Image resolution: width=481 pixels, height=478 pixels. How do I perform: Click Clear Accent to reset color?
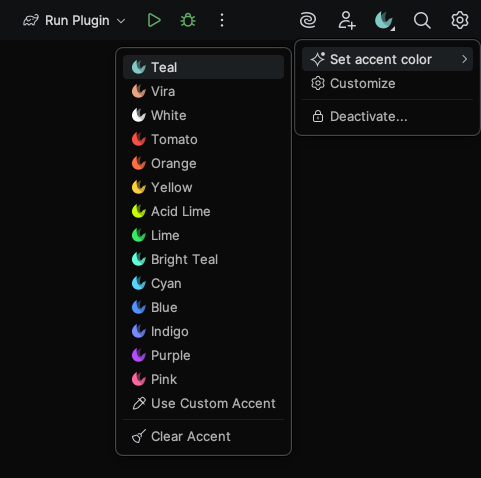click(x=203, y=436)
